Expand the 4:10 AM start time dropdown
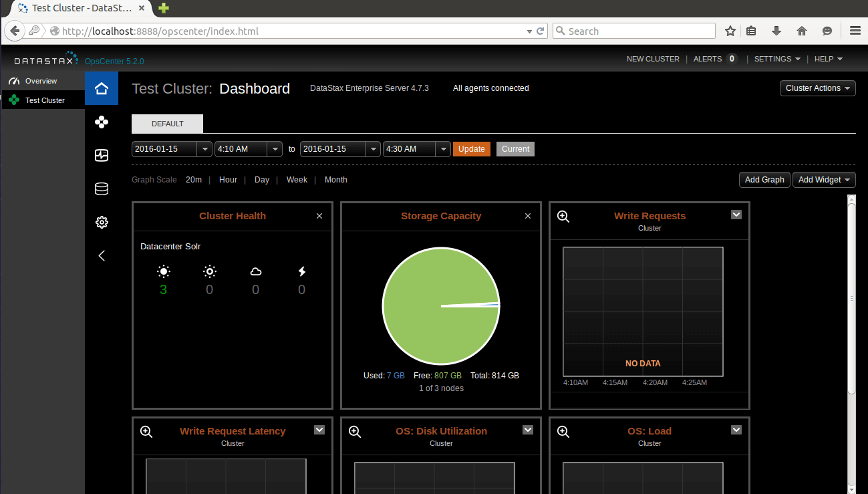 pos(274,149)
